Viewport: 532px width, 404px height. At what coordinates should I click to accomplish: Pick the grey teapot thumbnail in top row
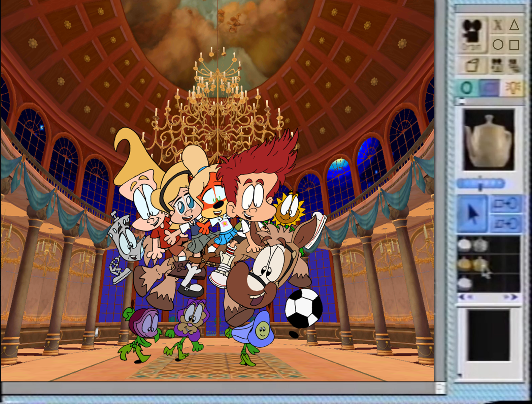480,245
